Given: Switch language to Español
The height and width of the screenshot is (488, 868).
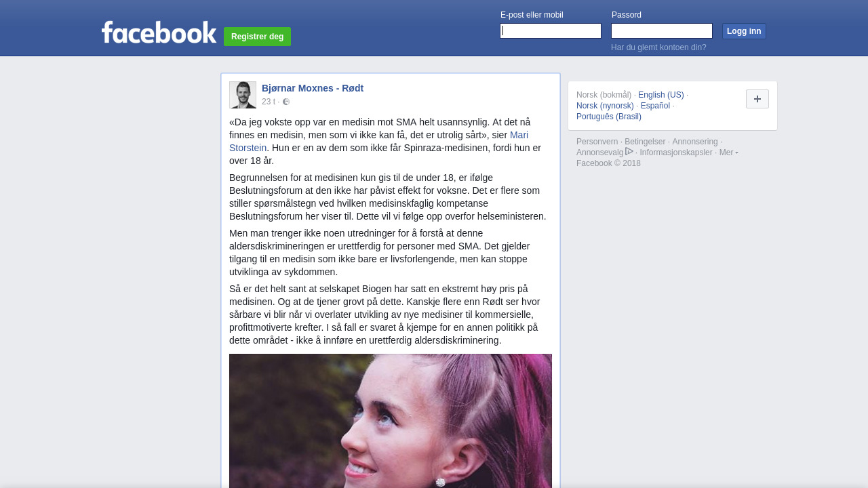Looking at the screenshot, I should pyautogui.click(x=655, y=106).
